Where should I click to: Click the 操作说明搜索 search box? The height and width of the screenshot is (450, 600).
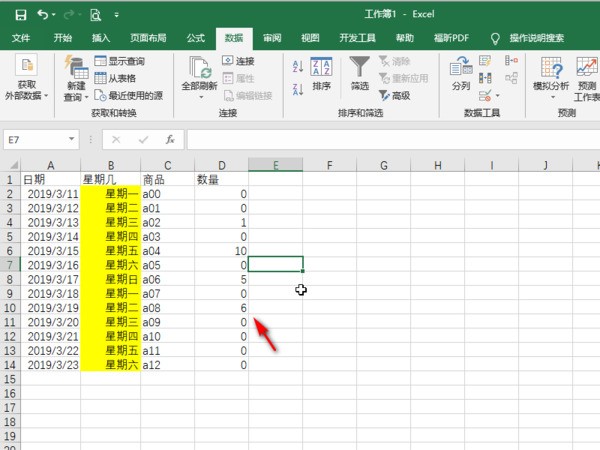pos(536,38)
